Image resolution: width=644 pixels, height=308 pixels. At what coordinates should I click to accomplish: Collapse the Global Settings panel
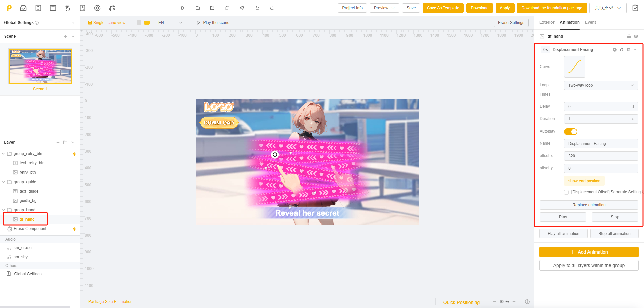coord(73,23)
